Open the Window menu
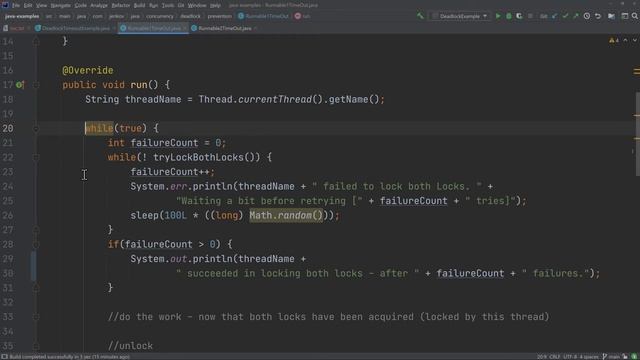Screen dimensions: 640x360 click(x=197, y=5)
